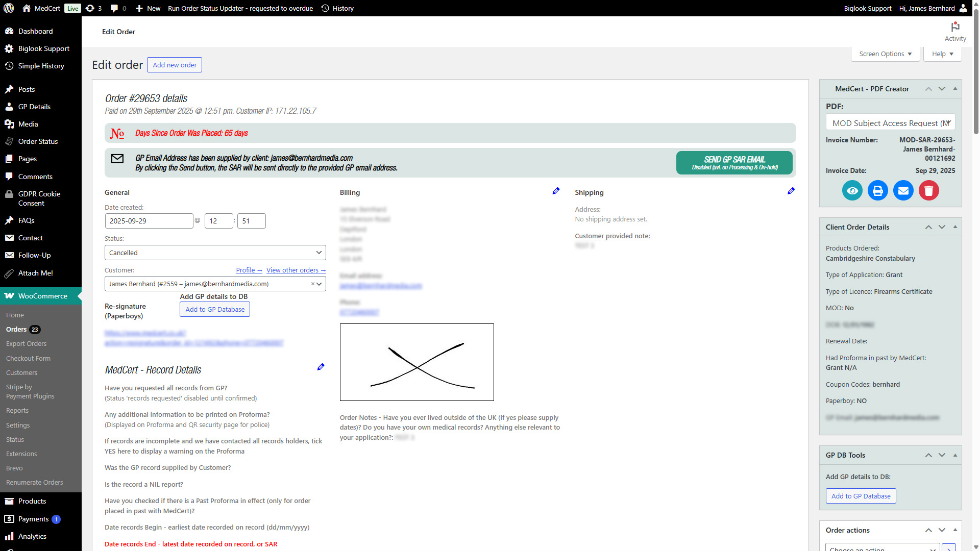The width and height of the screenshot is (980, 551).
Task: Move MedCert PDF Creator panel up
Action: tap(928, 89)
